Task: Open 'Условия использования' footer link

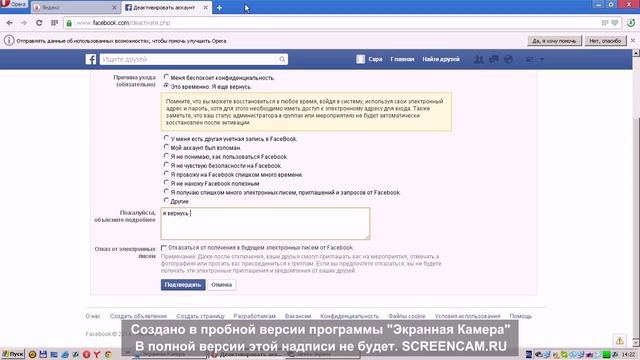Action: (467, 316)
